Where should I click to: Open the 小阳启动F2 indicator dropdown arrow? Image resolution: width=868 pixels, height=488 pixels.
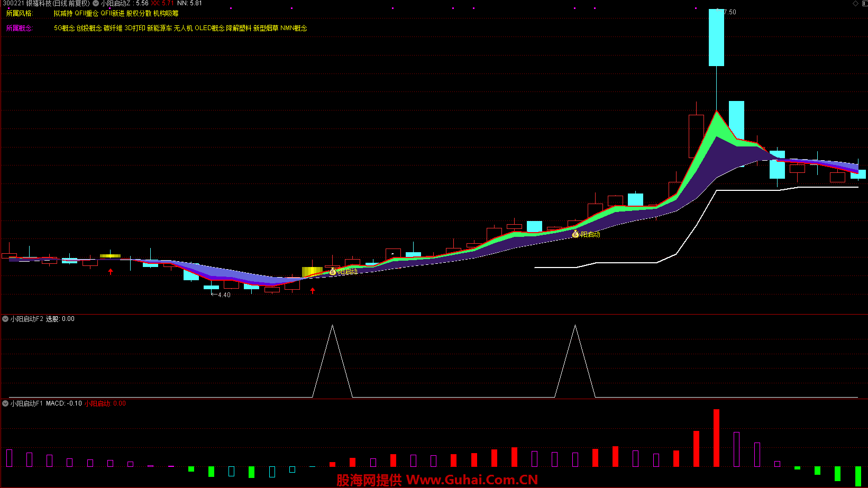click(x=5, y=319)
